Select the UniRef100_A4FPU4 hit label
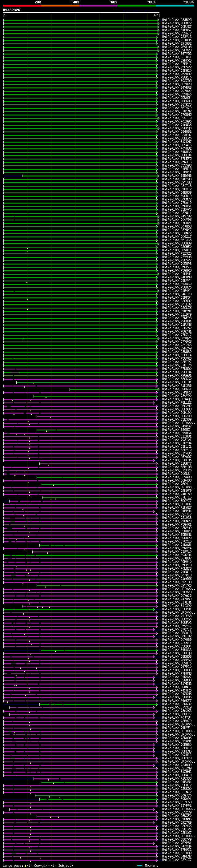This screenshot has width=197, height=868. click(x=177, y=511)
